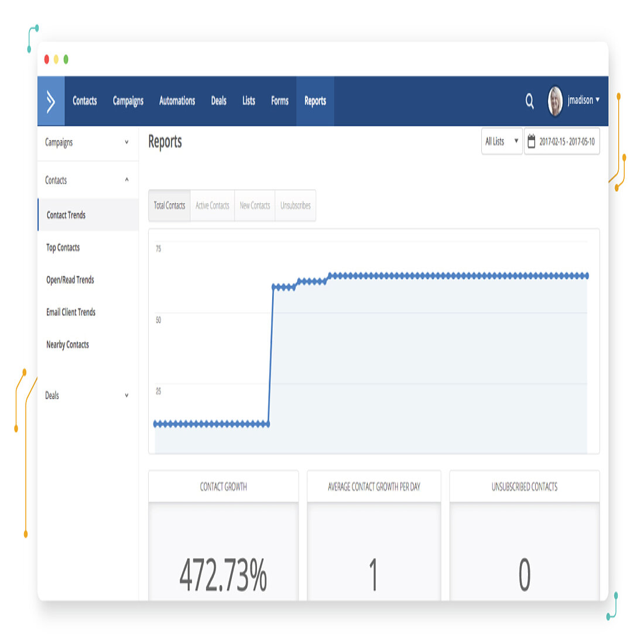Open the Automations section from the navigation
The height and width of the screenshot is (644, 644).
[x=177, y=101]
